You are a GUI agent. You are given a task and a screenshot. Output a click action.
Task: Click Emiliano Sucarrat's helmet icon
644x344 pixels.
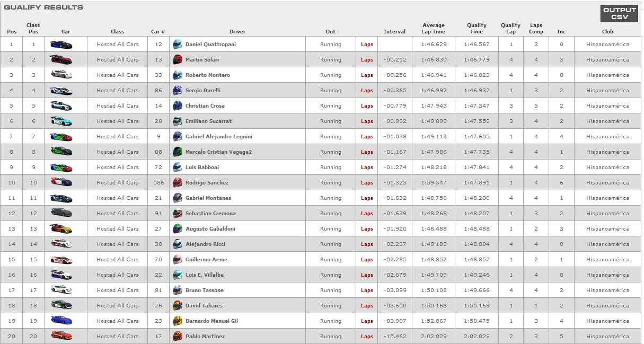point(178,121)
